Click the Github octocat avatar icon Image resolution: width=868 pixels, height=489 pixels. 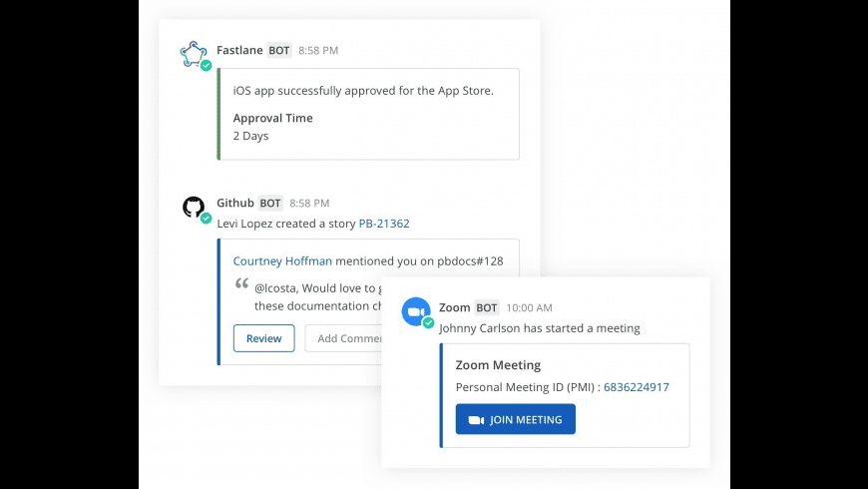(194, 207)
